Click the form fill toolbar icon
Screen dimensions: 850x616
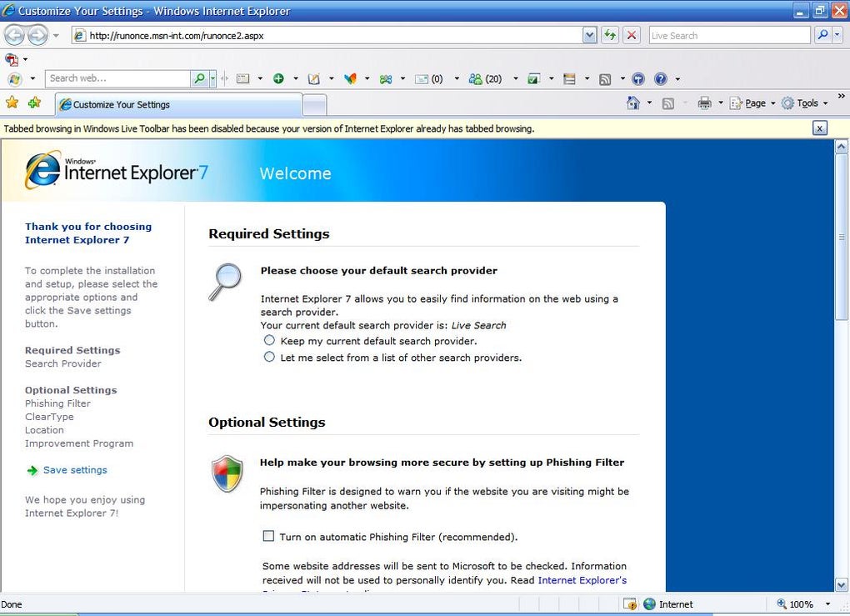coord(243,79)
